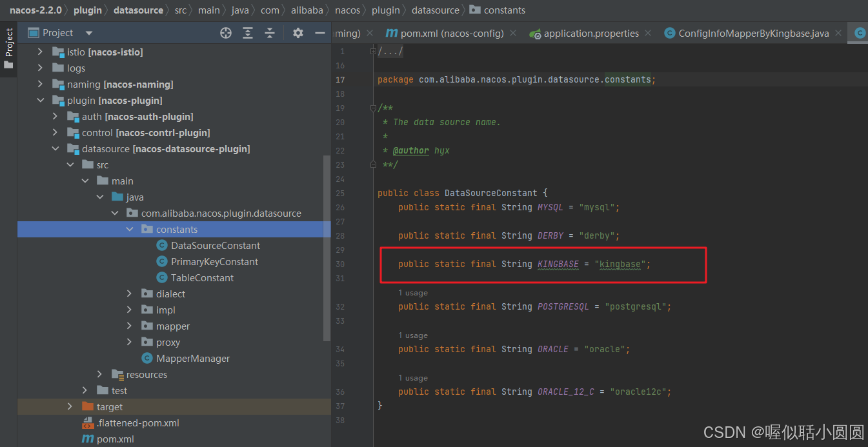This screenshot has width=868, height=447.
Task: Collapse the plugin [nacos-plugin] module
Action: 41,100
